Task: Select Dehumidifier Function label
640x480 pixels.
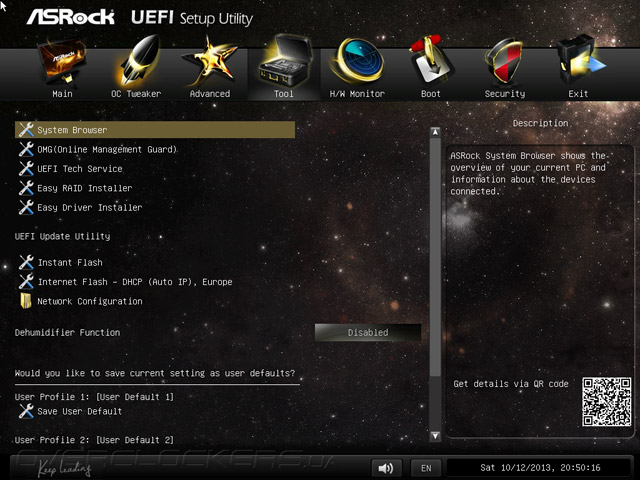Action: click(68, 333)
